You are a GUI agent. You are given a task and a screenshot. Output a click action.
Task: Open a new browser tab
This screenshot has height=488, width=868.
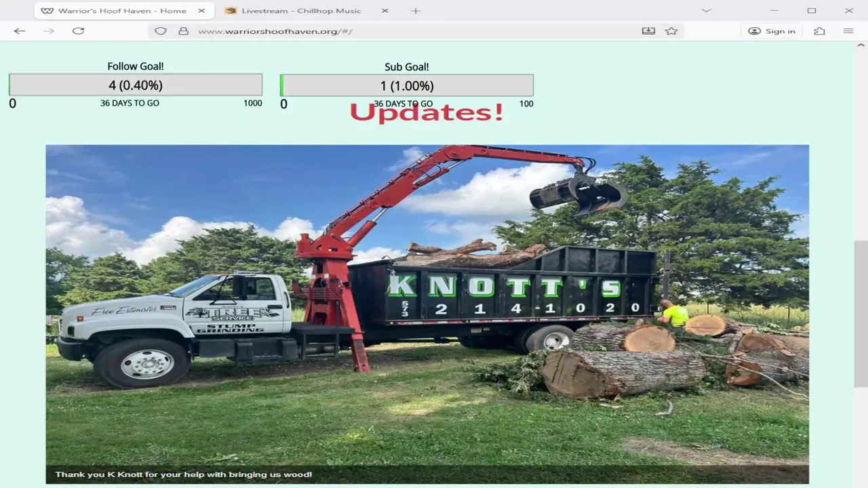click(416, 11)
